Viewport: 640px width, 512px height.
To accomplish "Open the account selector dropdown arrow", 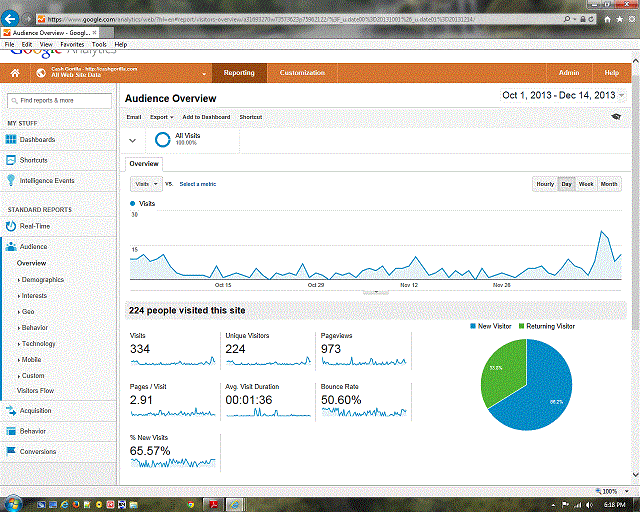I will [204, 74].
